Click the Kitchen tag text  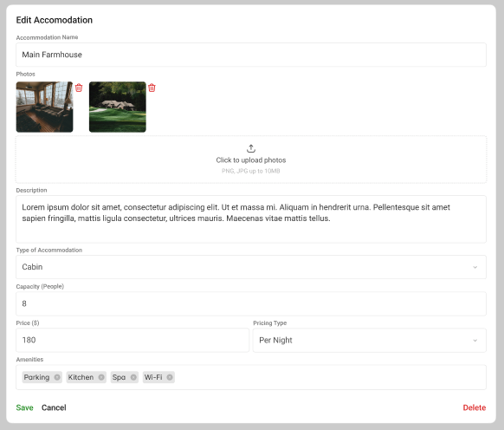(x=81, y=377)
